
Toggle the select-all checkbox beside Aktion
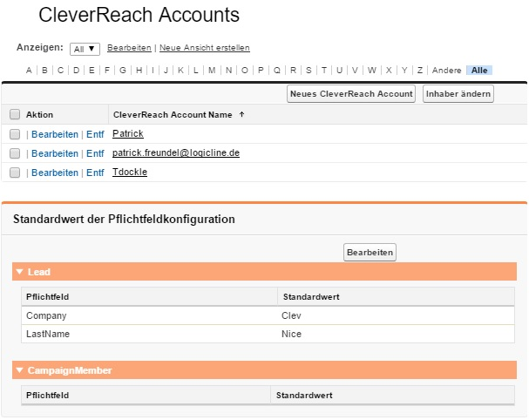click(15, 114)
